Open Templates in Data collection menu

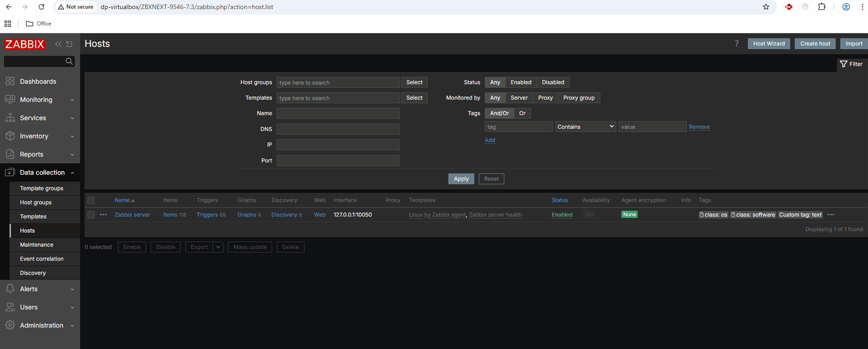tap(33, 217)
